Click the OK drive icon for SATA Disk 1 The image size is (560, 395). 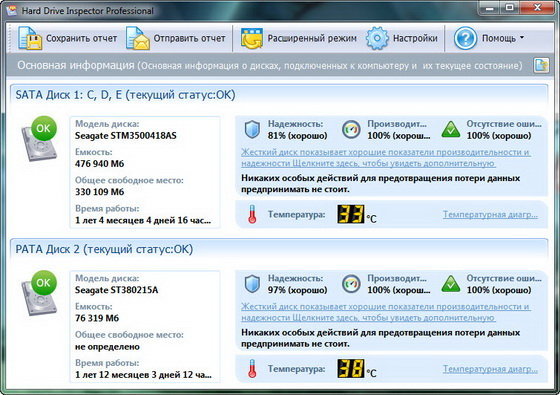(x=39, y=139)
